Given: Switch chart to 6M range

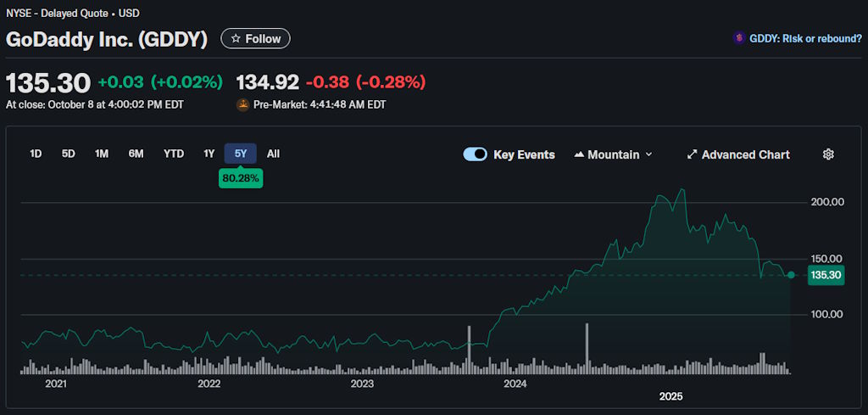Looking at the screenshot, I should point(136,154).
